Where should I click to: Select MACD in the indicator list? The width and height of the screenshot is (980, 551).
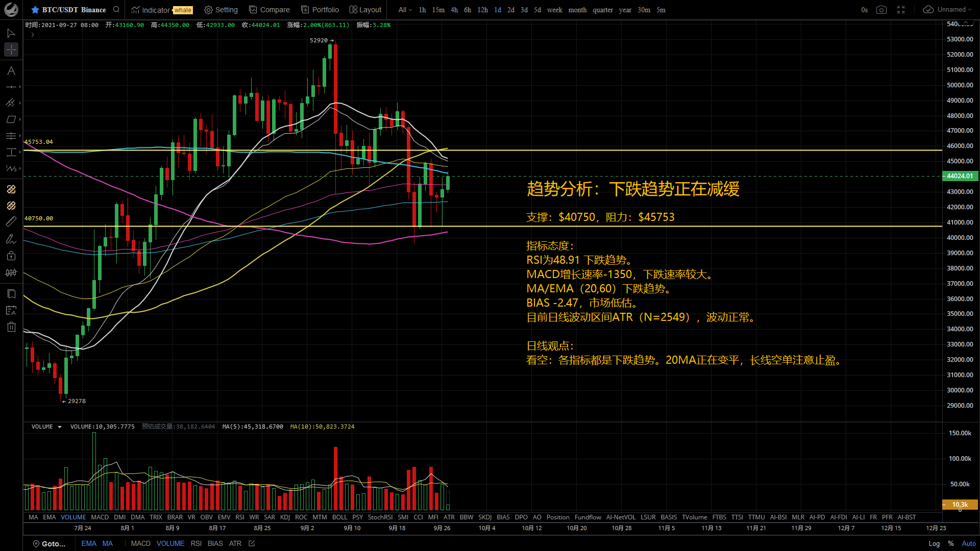100,517
